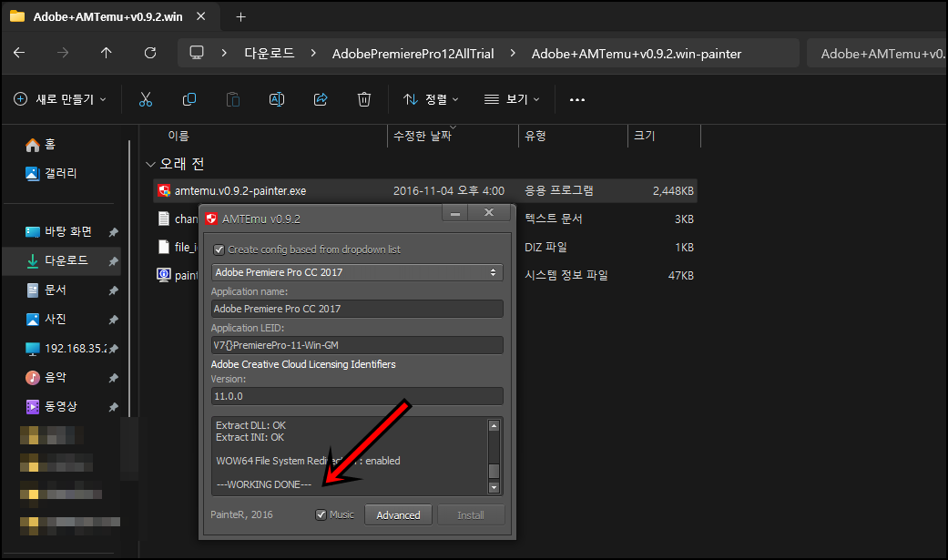
Task: Open Pictures (사진) in sidebar
Action: [x=46, y=320]
